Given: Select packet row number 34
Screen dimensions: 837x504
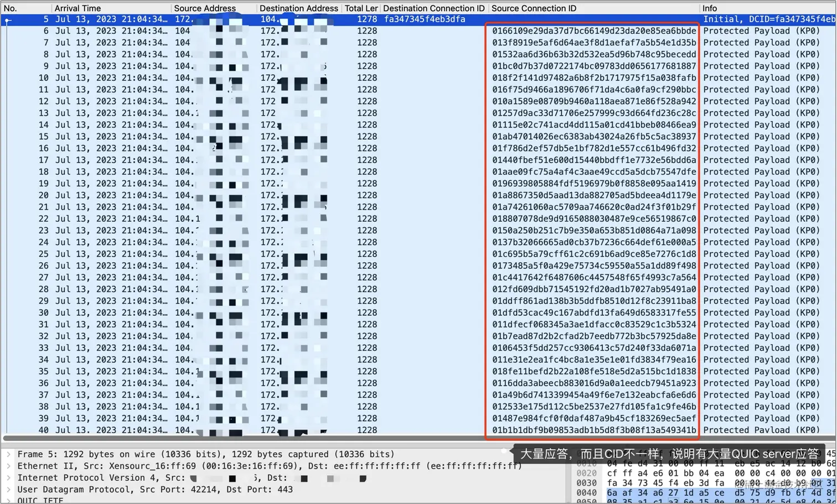Looking at the screenshot, I should [x=418, y=360].
